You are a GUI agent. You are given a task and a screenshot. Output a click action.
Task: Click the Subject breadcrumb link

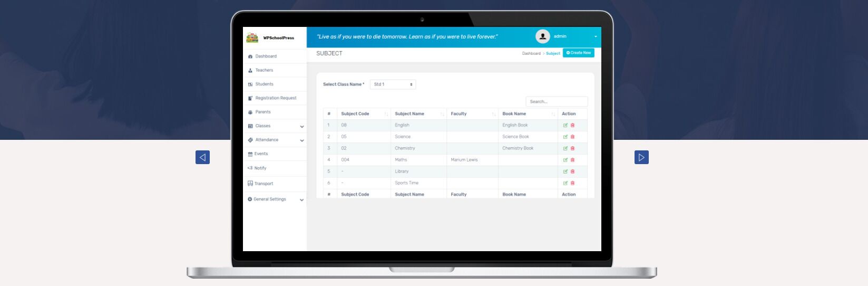click(x=553, y=53)
